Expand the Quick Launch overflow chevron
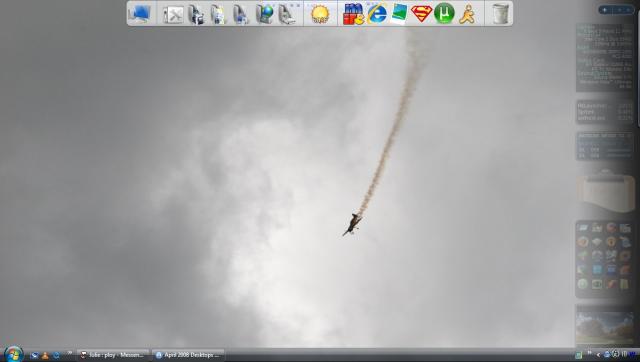The width and height of the screenshot is (640, 362). (x=70, y=353)
